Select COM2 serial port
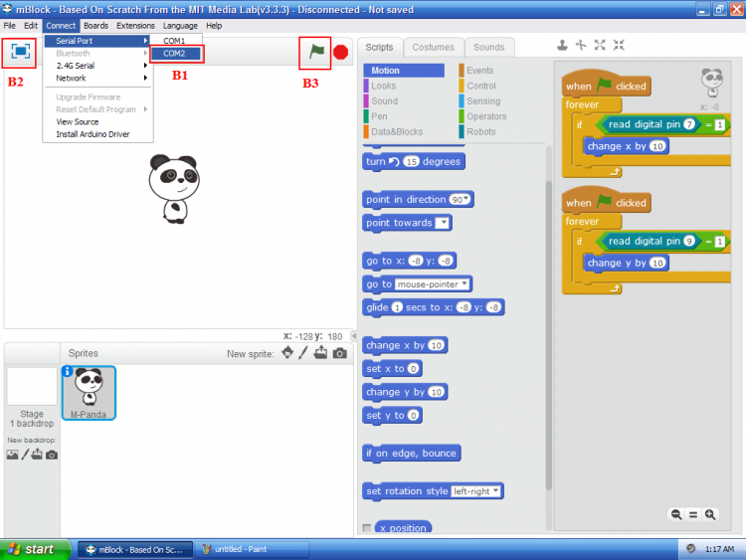The image size is (746, 560). 176,54
